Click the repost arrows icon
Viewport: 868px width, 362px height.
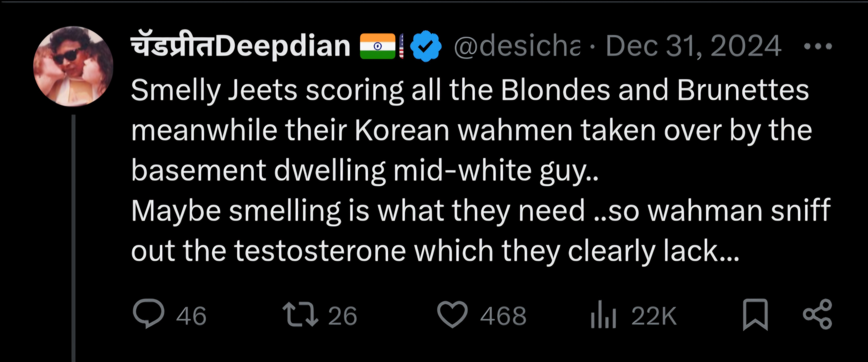point(300,315)
